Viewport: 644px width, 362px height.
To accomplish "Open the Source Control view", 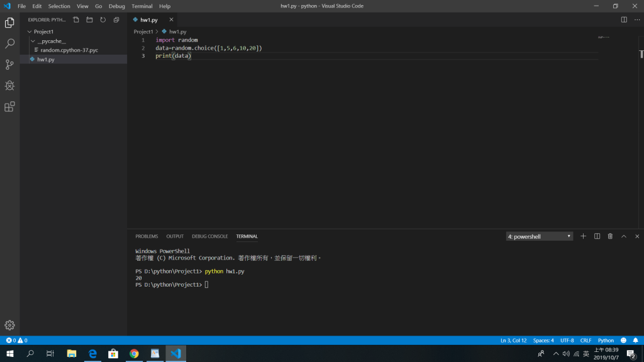I will pos(9,65).
